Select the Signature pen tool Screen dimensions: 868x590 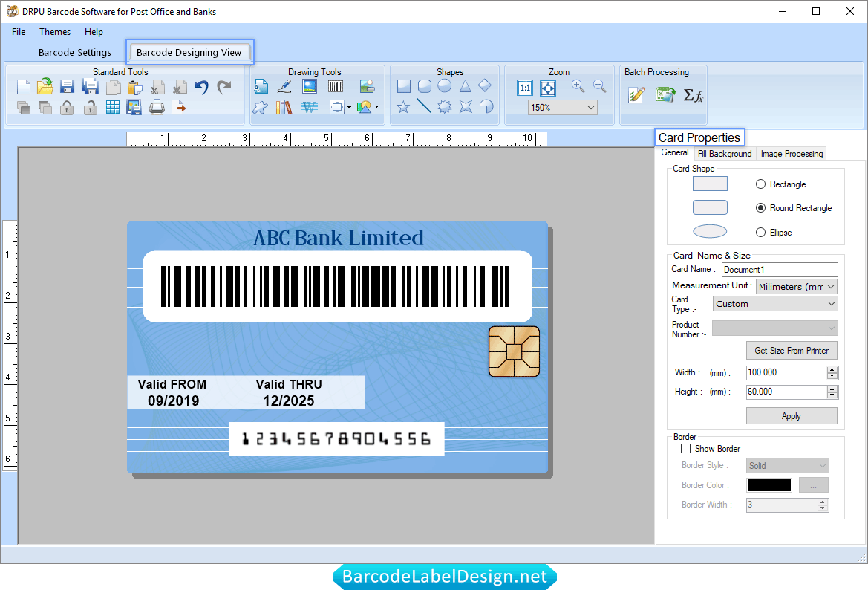tap(284, 86)
